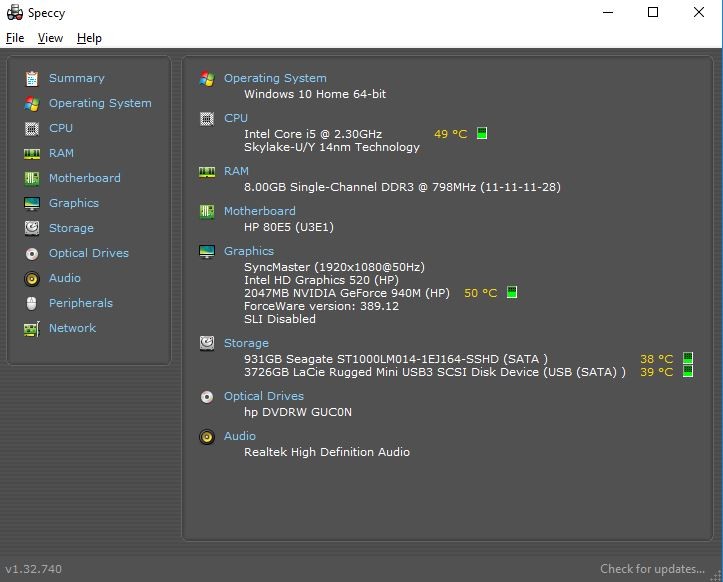Click the Speccy app icon in title bar

coord(14,13)
